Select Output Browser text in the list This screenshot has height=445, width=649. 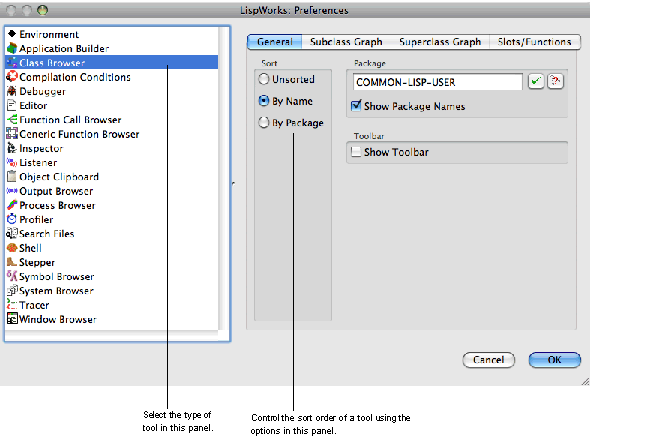pos(56,191)
